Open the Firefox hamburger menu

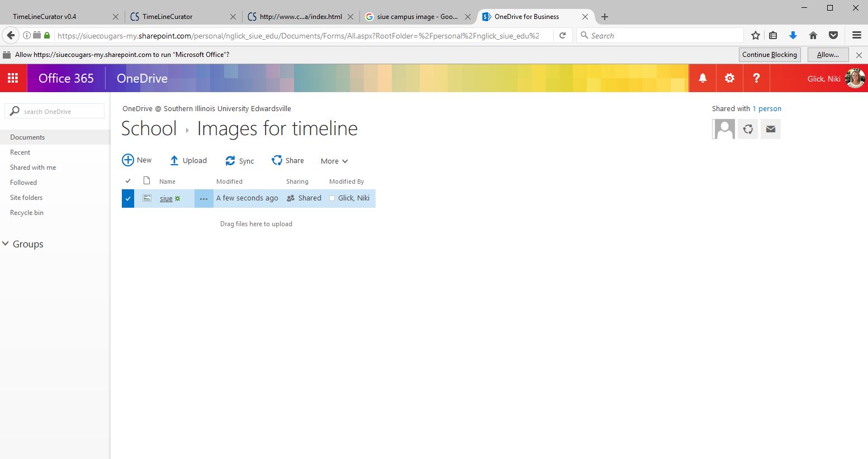(856, 35)
